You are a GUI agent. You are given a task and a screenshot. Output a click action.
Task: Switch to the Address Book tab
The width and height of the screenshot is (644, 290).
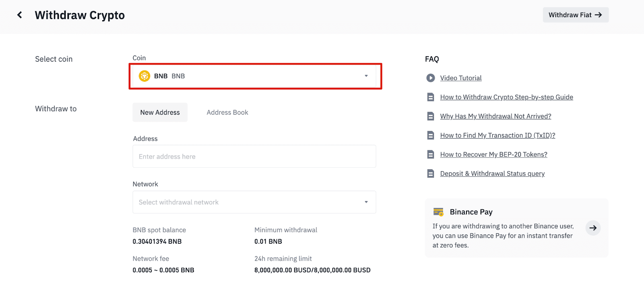(x=227, y=112)
